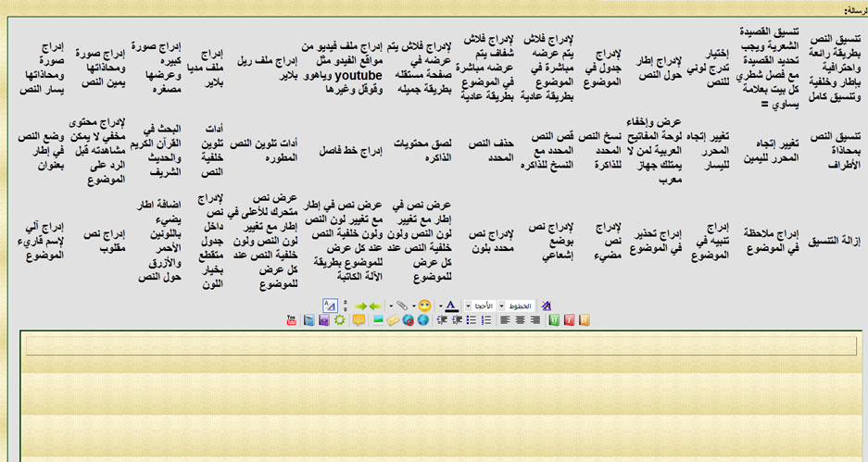Click the remove formatting icon

546,306
